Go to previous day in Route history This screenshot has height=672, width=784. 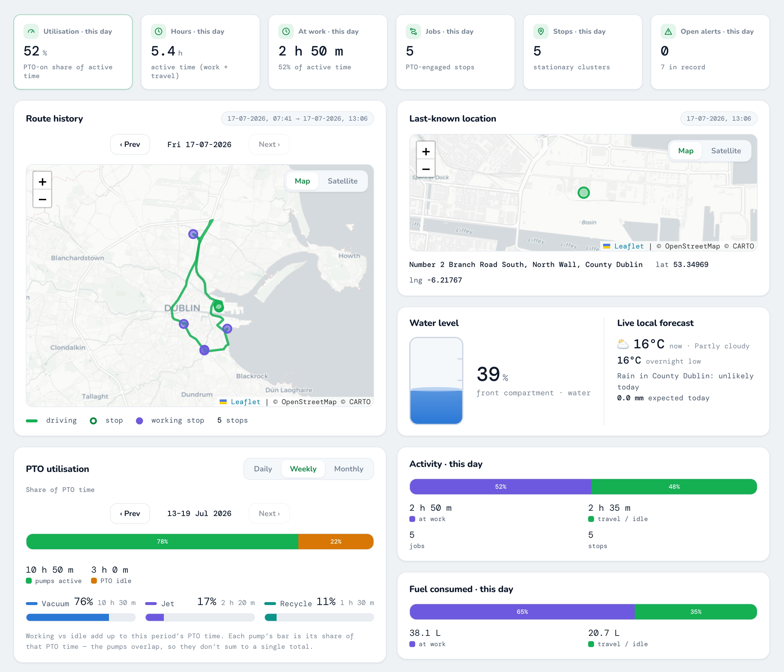coord(130,144)
